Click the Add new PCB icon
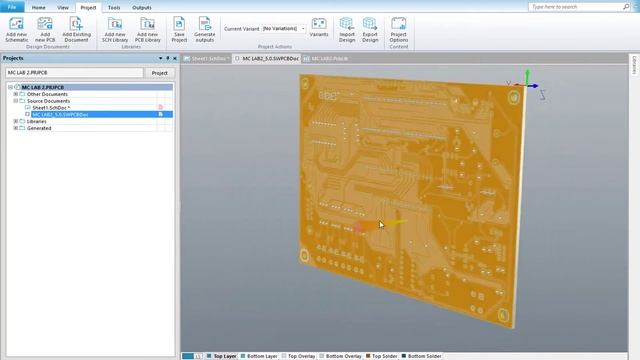The height and width of the screenshot is (360, 640). coord(45,24)
